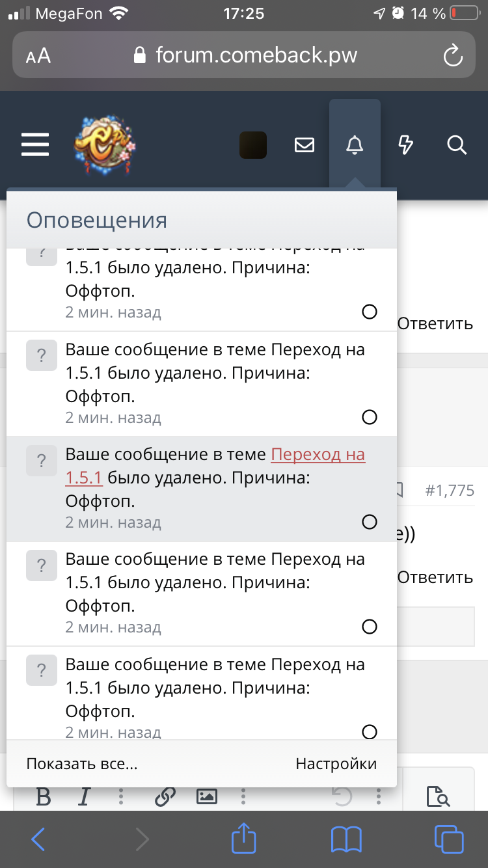Close the notifications bell dropdown
Image resolution: width=488 pixels, height=868 pixels.
point(355,145)
